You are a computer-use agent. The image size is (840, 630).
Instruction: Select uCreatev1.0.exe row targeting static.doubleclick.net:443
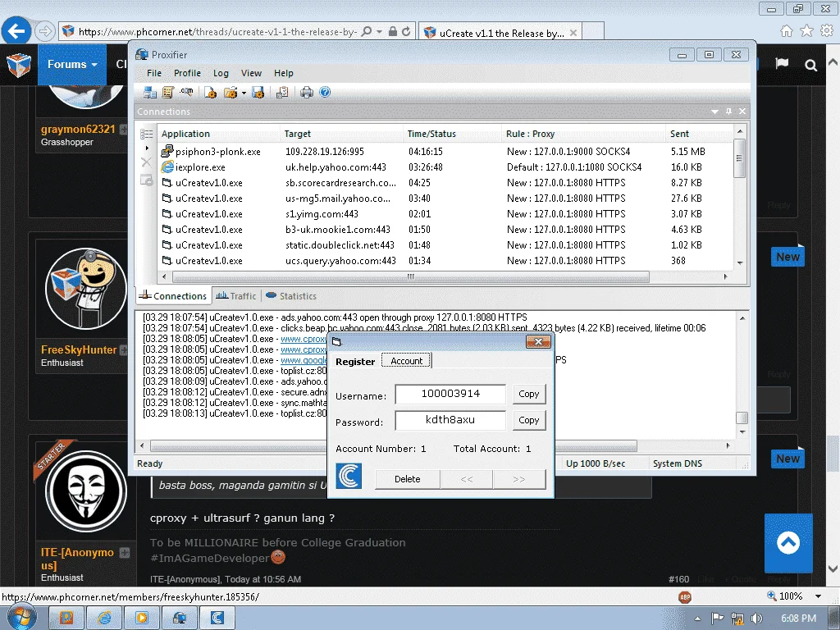[445, 244]
